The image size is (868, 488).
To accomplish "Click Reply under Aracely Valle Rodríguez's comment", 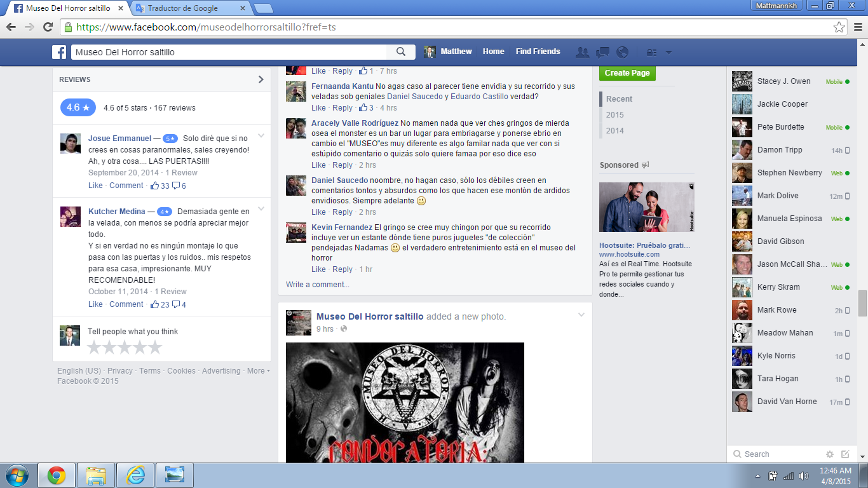I will pyautogui.click(x=342, y=165).
